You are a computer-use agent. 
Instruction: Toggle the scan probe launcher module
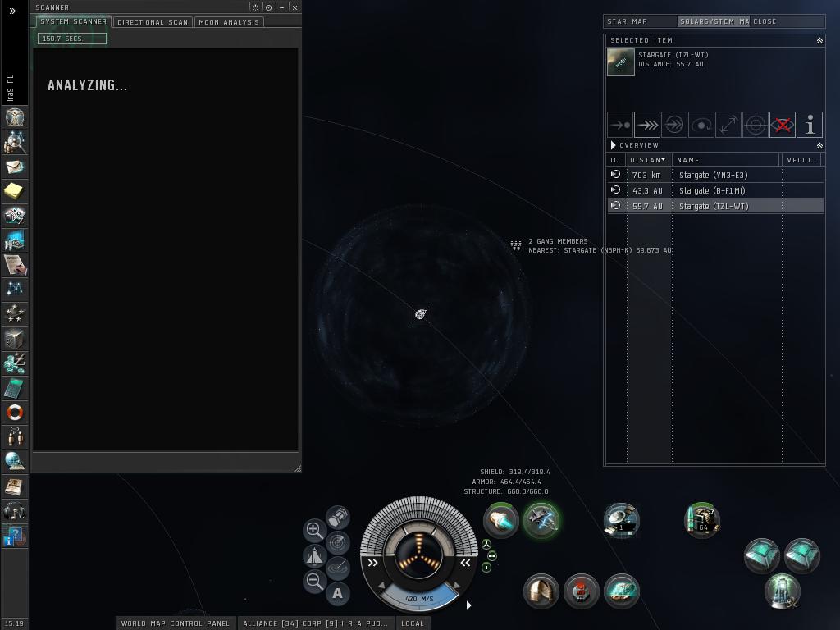(622, 520)
